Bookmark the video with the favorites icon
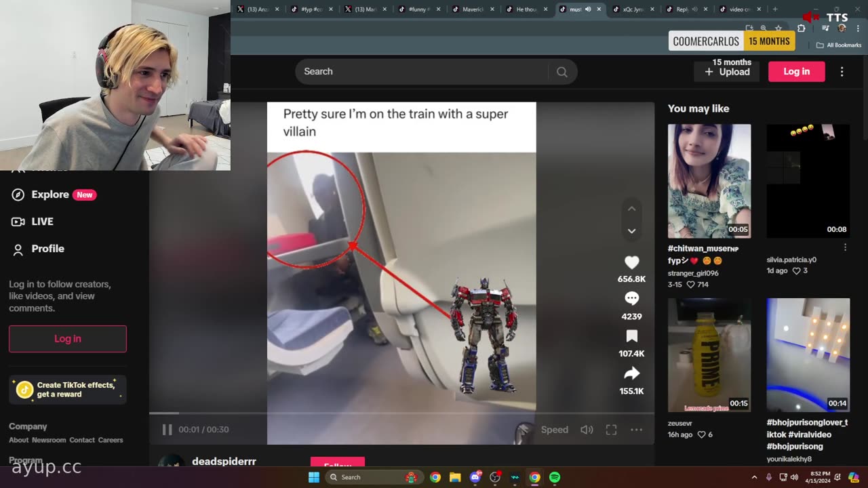Screen dimensions: 868x488 pos(631,336)
